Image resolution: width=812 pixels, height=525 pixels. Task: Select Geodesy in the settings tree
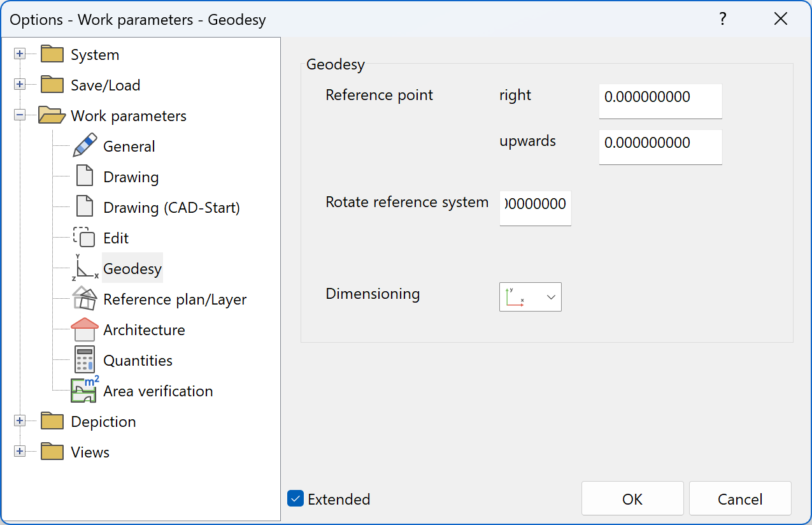(132, 268)
